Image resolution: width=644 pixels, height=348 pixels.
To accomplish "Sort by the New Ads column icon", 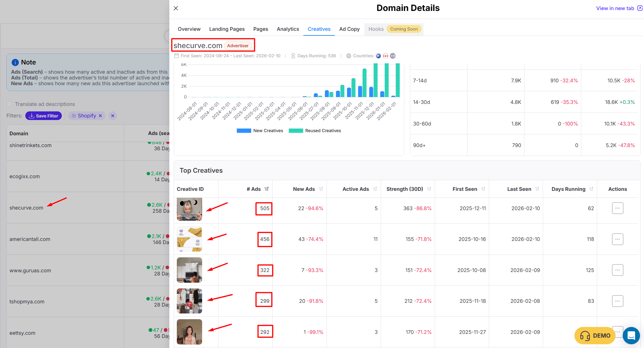I will pos(321,189).
